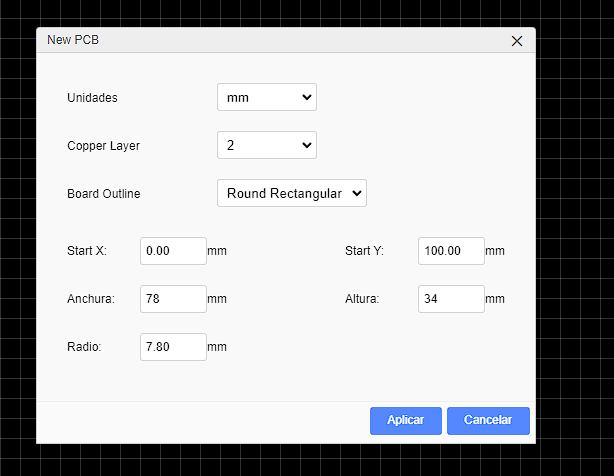Click the Altura height input box

tap(451, 299)
